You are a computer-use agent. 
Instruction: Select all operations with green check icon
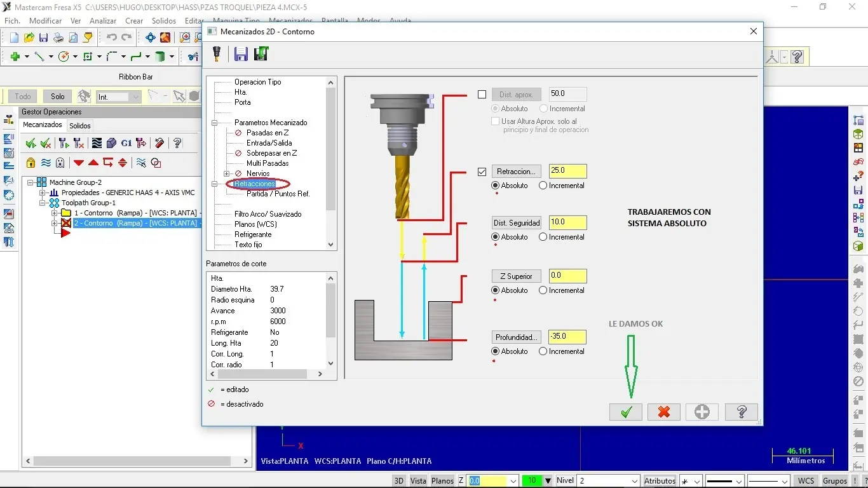pos(31,144)
